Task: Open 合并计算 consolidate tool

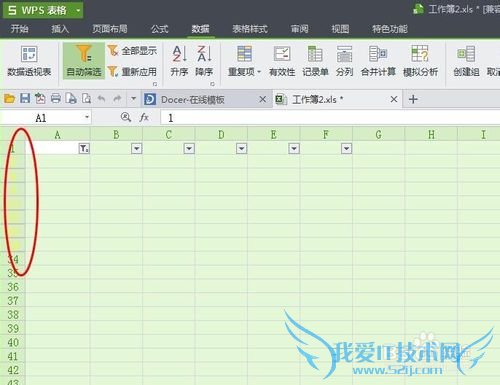Action: [378, 61]
